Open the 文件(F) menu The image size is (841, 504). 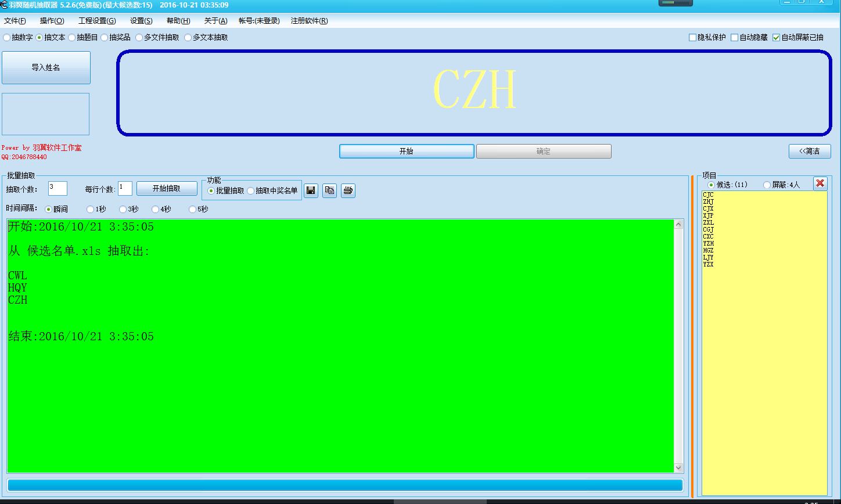tap(15, 21)
